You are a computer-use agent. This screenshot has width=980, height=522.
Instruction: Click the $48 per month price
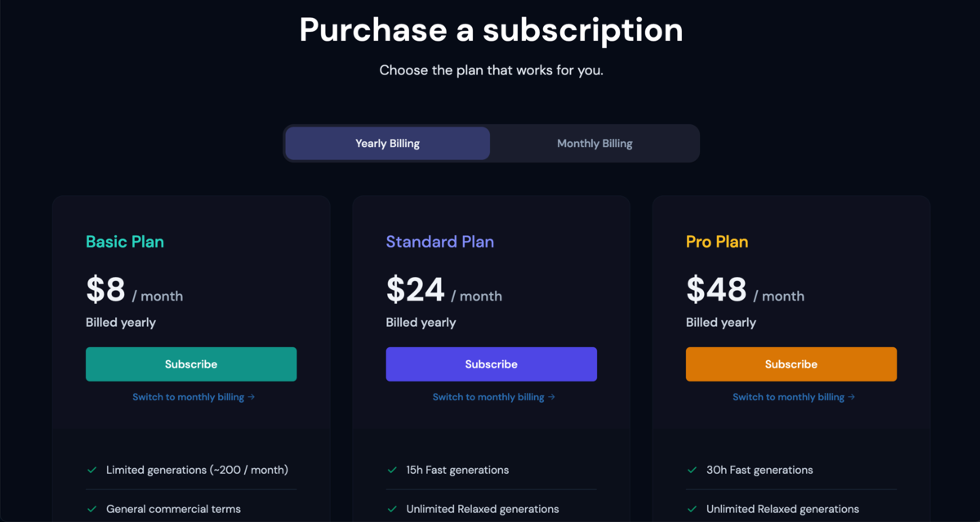click(746, 290)
